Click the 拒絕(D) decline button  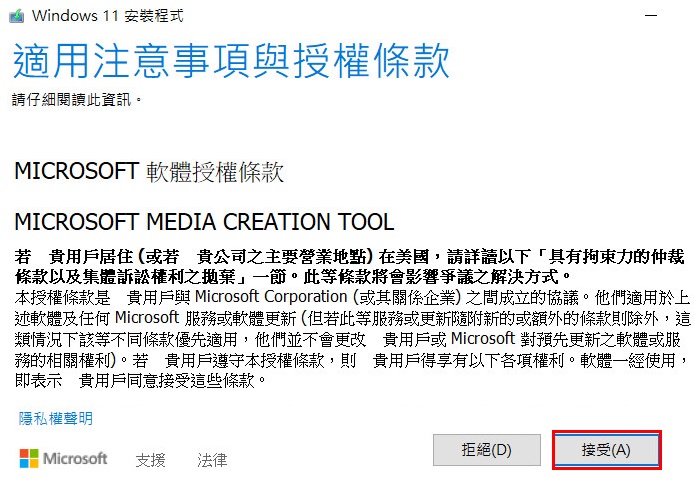[x=486, y=450]
